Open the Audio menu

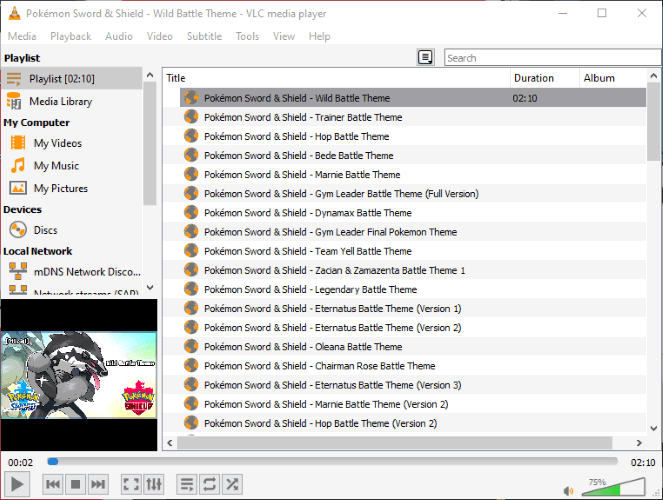point(119,36)
